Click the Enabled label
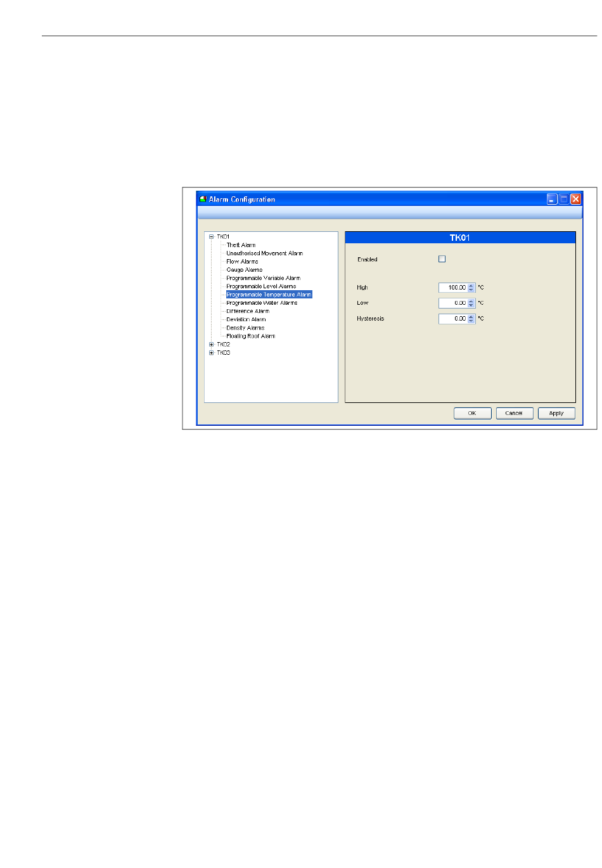The width and height of the screenshot is (602, 868). coord(368,260)
